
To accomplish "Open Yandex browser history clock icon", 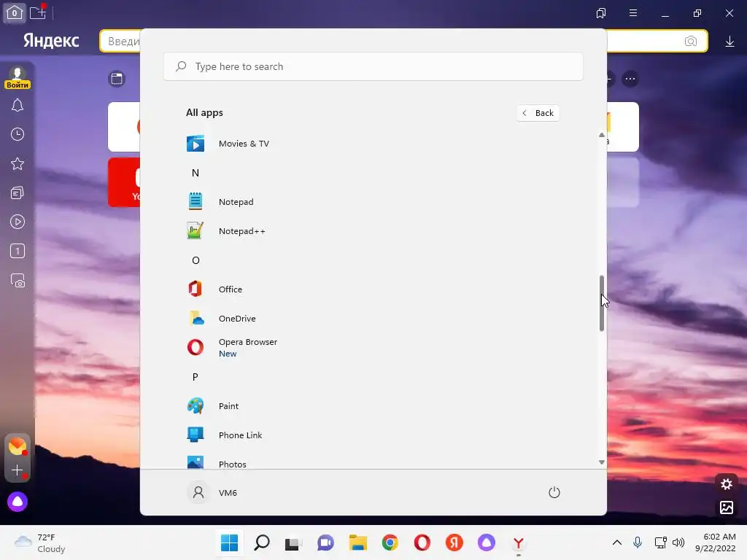I will [18, 134].
